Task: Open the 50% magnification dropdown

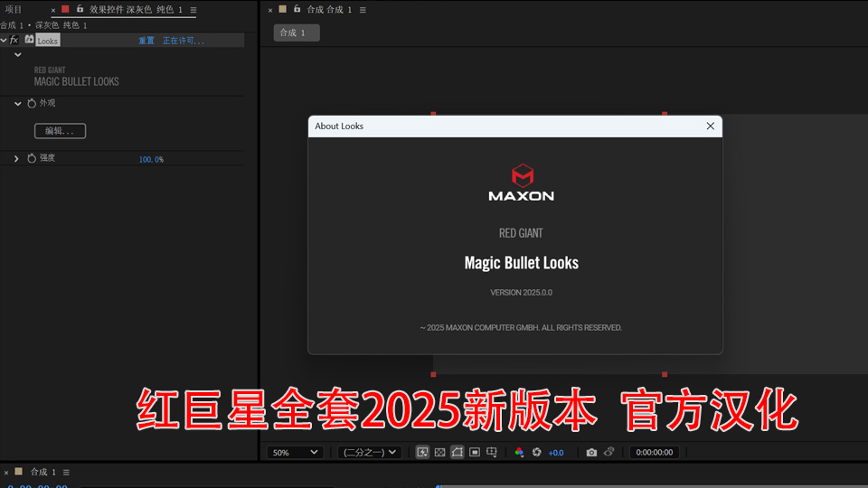Action: pyautogui.click(x=295, y=452)
